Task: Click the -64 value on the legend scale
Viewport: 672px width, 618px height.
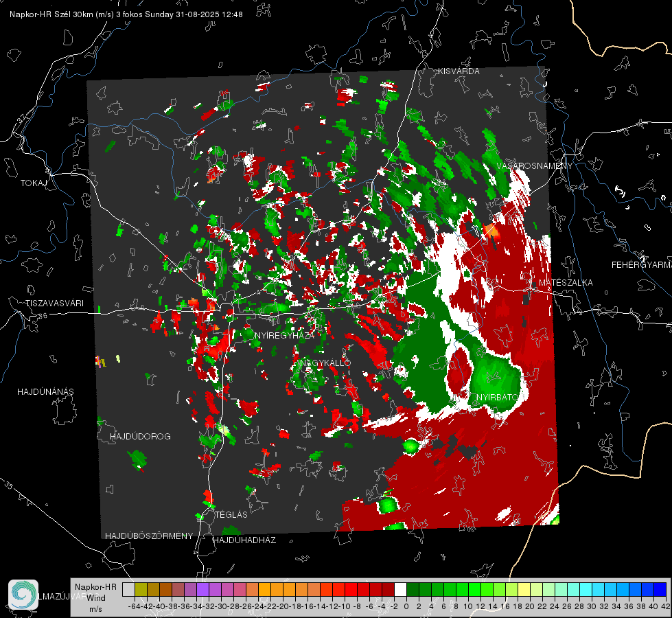Action: coord(135,606)
